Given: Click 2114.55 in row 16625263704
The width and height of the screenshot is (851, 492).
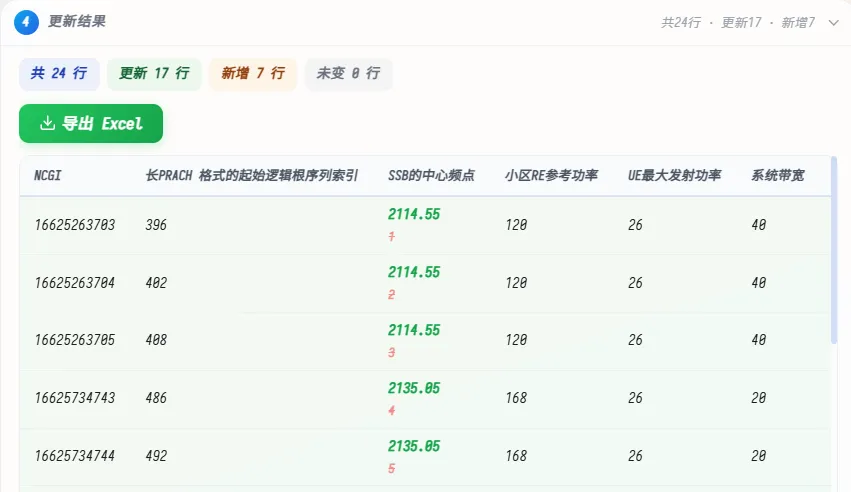Looking at the screenshot, I should (x=414, y=272).
